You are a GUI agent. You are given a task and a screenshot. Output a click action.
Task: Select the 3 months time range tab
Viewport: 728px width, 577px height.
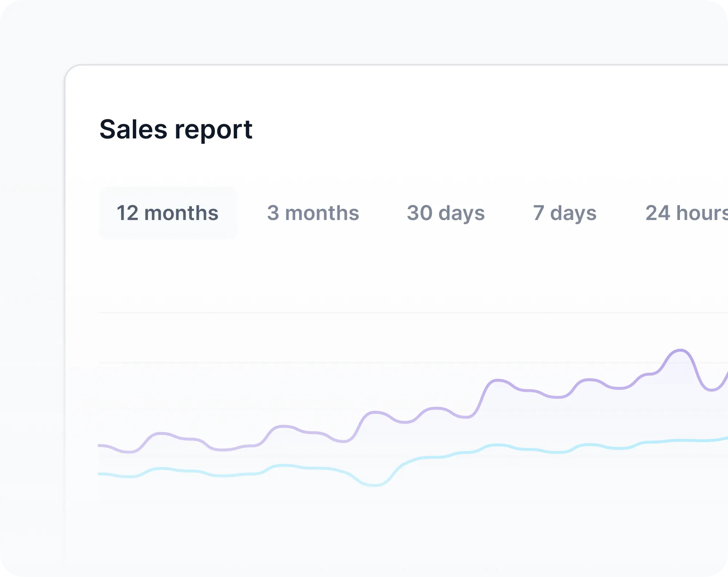click(x=313, y=213)
